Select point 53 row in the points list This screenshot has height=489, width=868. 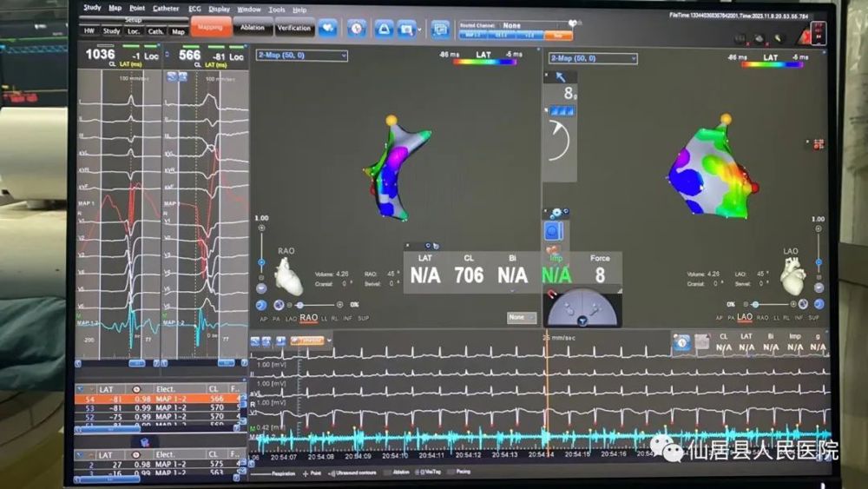157,407
